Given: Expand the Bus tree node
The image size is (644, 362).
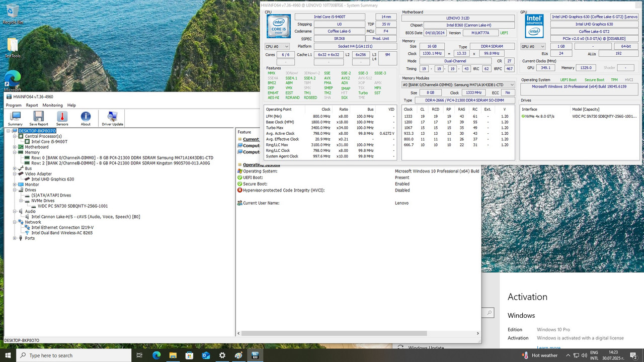Looking at the screenshot, I should coord(14,168).
